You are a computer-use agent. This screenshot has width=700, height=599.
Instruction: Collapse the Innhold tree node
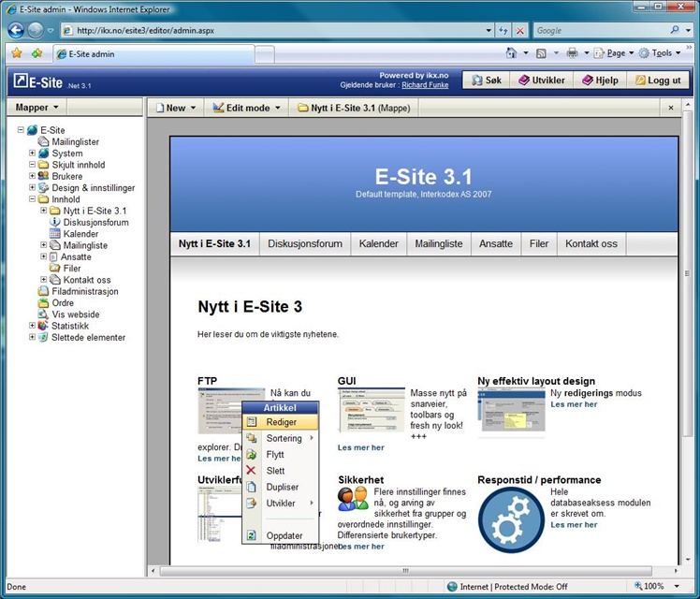[x=32, y=198]
